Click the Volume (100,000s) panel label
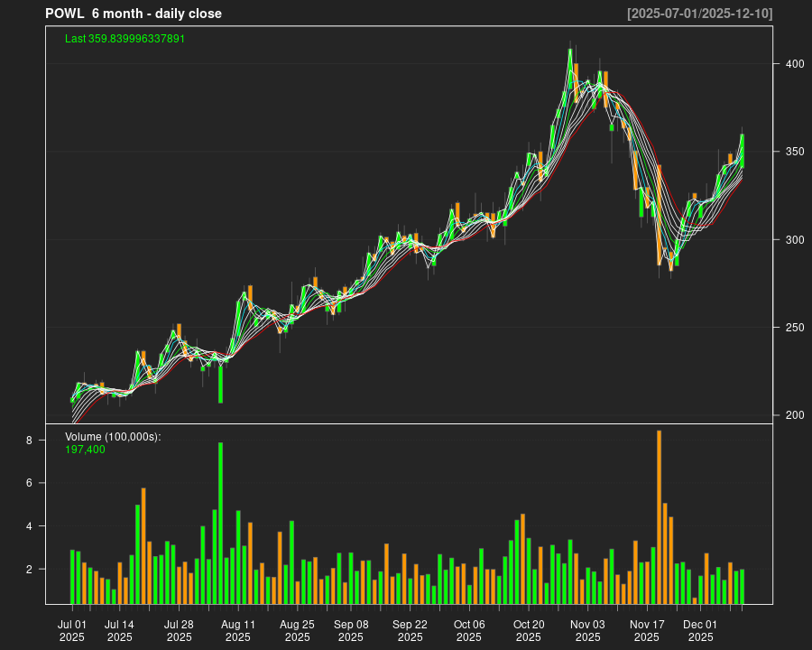The width and height of the screenshot is (812, 650). (x=113, y=437)
